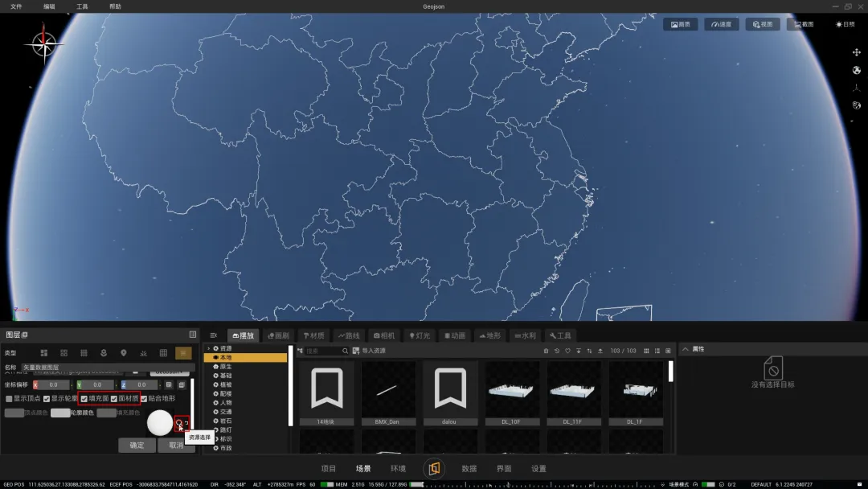Select the 交通 category in asset tree

pyautogui.click(x=227, y=412)
